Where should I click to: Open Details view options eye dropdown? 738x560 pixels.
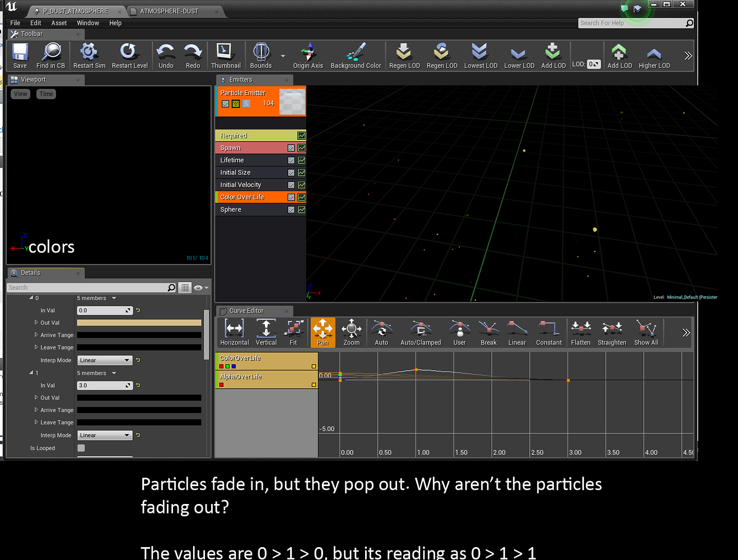point(201,288)
